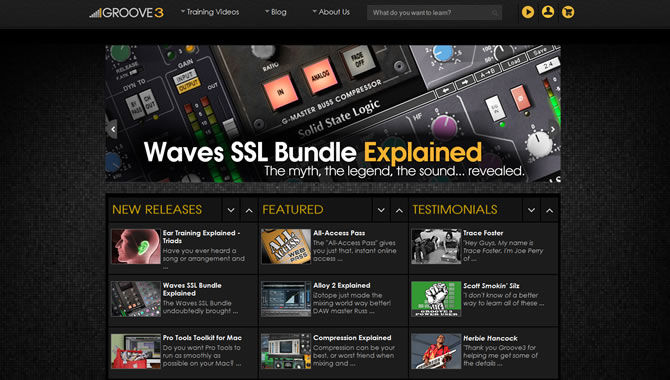
Task: Click the search magnifier icon
Action: tap(495, 13)
